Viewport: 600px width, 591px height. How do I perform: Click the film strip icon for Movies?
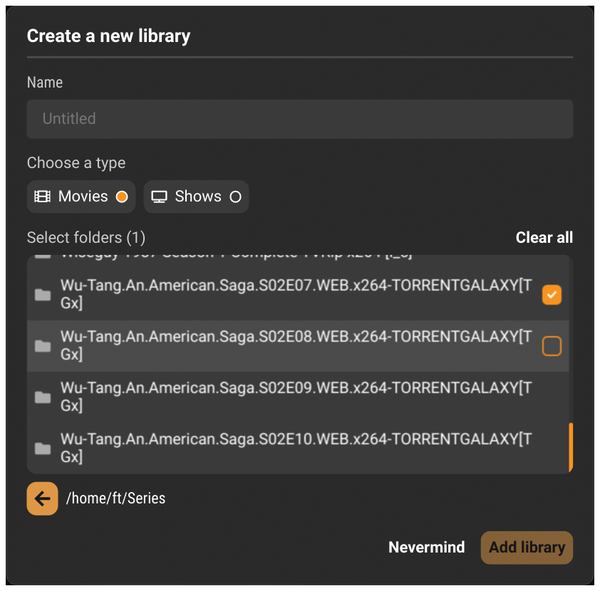(42, 196)
